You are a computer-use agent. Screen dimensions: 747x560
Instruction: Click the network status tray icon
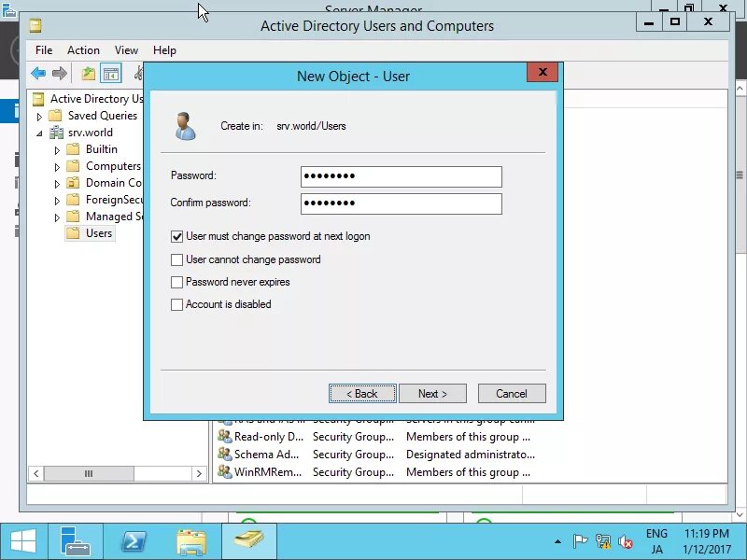coord(602,541)
